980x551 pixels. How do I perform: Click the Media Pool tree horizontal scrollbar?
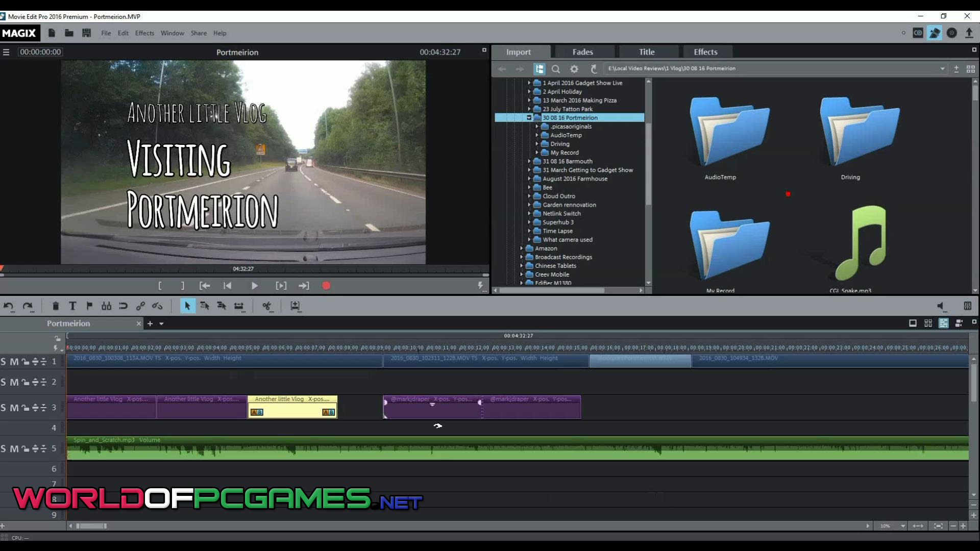coord(552,290)
